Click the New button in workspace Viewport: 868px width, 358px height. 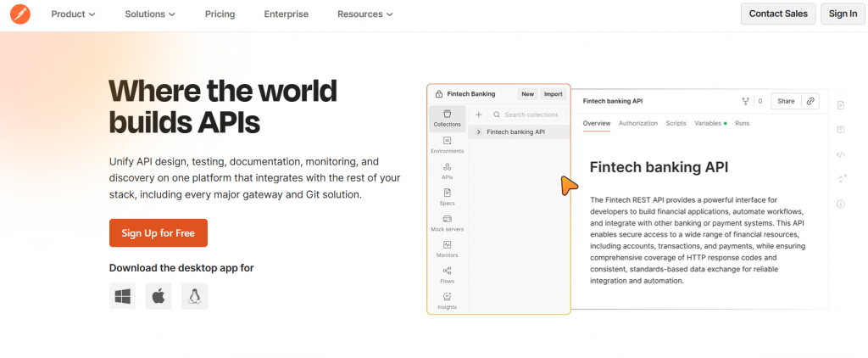[x=527, y=94]
